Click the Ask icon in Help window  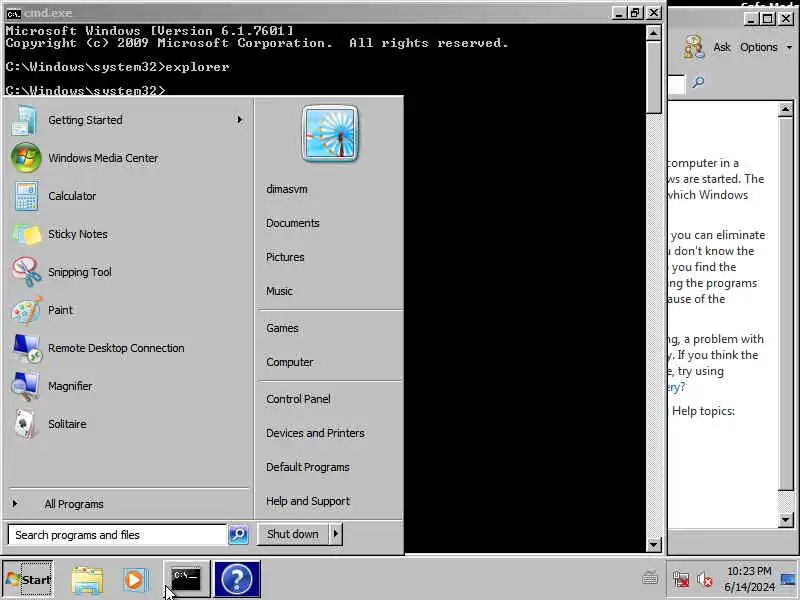point(693,47)
